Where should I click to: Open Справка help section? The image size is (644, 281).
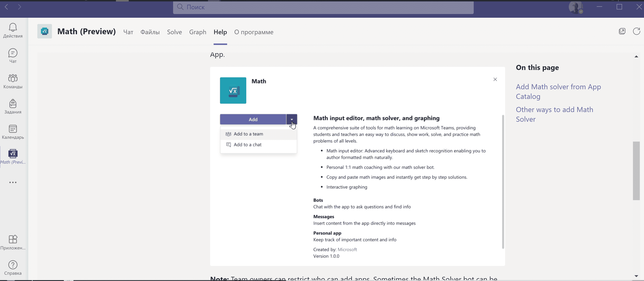pyautogui.click(x=13, y=268)
